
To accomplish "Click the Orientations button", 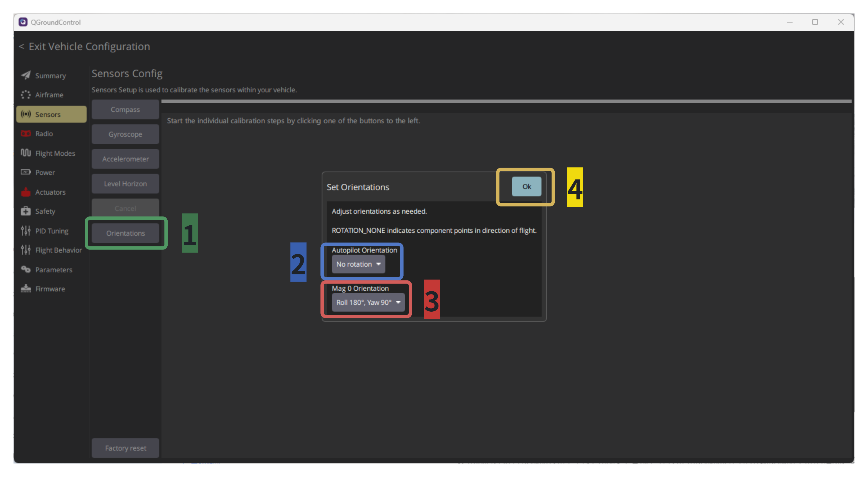I will pos(125,233).
